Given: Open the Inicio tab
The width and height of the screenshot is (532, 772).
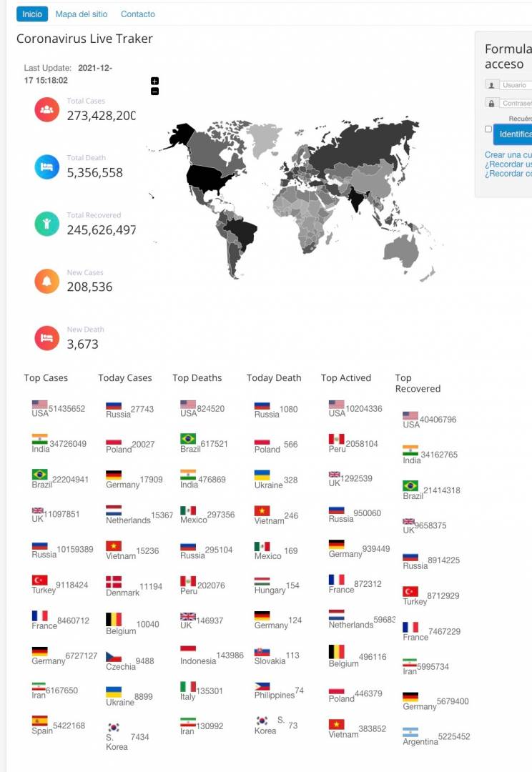Looking at the screenshot, I should [32, 14].
